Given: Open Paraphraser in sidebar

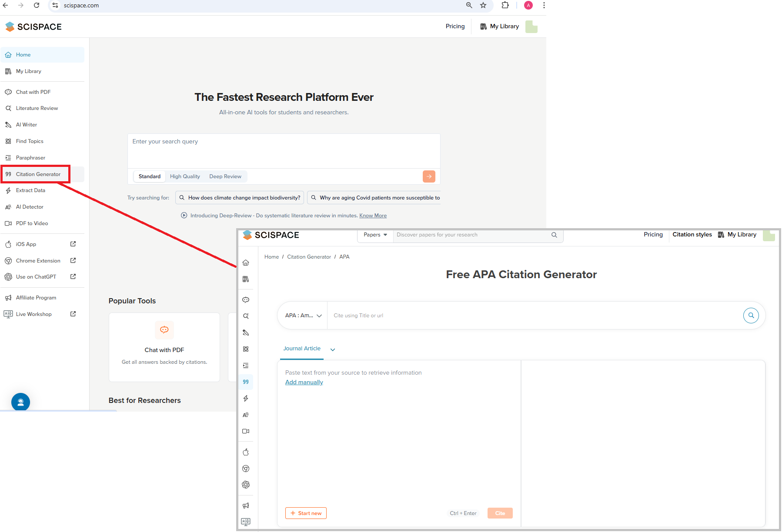Looking at the screenshot, I should (43, 158).
